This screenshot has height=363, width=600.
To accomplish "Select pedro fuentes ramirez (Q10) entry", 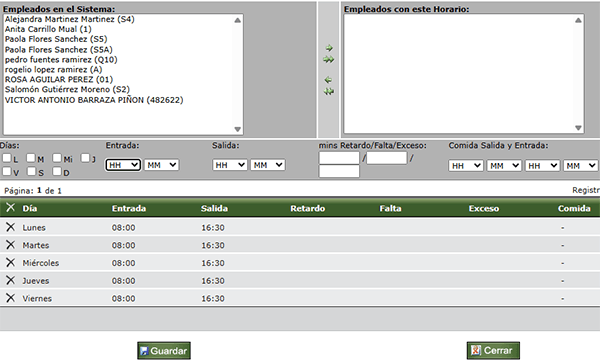I will 61,59.
